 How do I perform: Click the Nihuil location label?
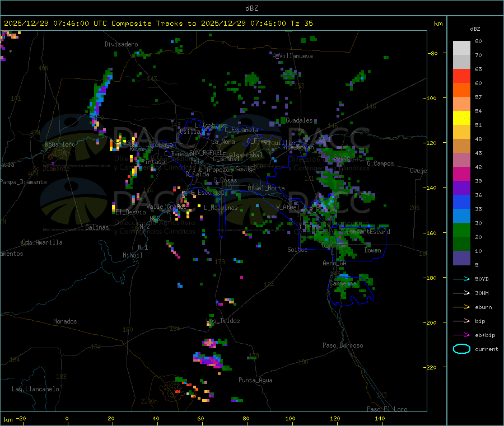tap(132, 255)
